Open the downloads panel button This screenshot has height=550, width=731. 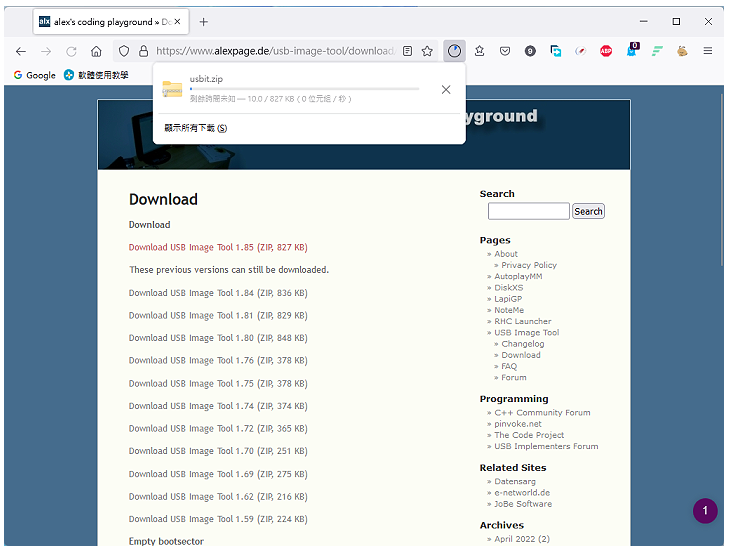pyautogui.click(x=454, y=51)
